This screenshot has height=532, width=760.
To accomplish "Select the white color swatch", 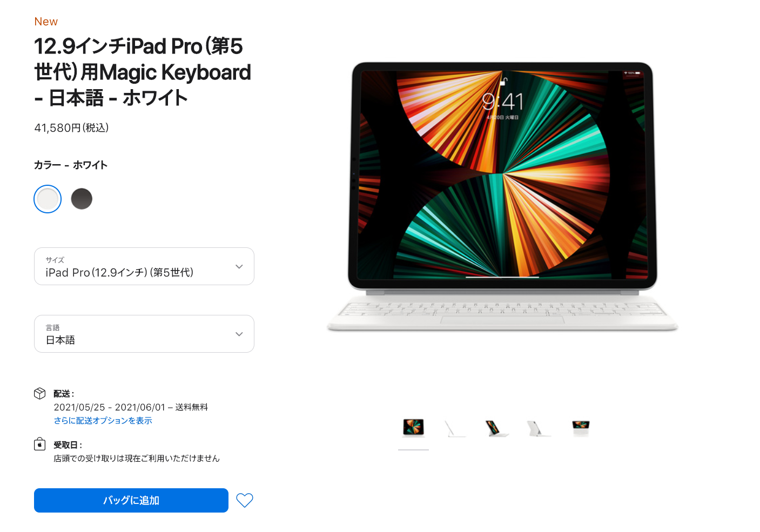I will click(x=48, y=199).
